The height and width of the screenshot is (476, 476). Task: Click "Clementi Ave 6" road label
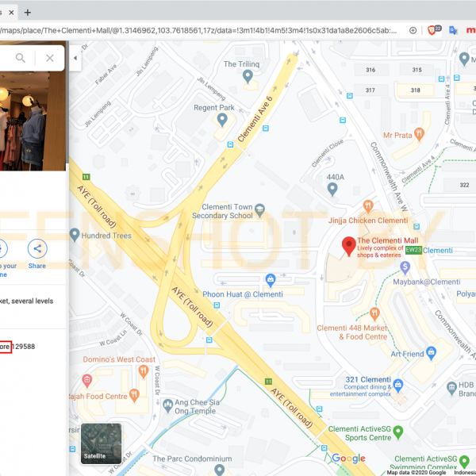click(255, 119)
